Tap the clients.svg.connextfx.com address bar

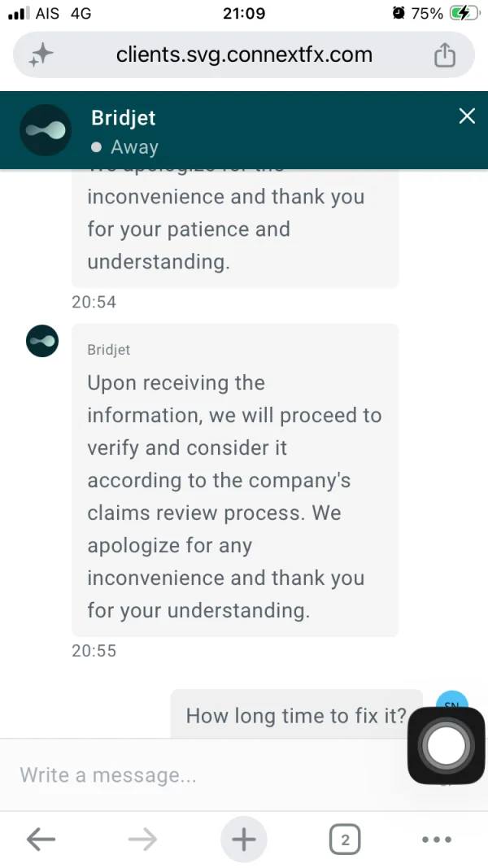[x=244, y=55]
